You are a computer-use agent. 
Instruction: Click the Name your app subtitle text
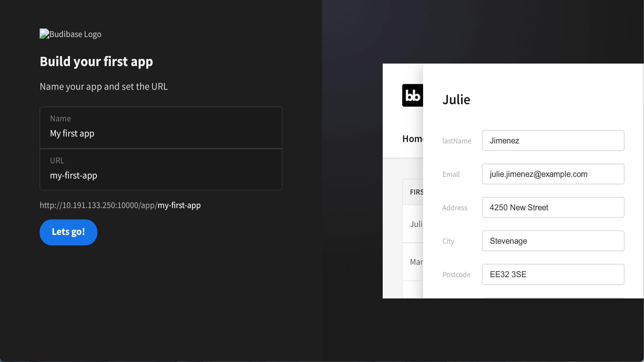click(x=104, y=86)
